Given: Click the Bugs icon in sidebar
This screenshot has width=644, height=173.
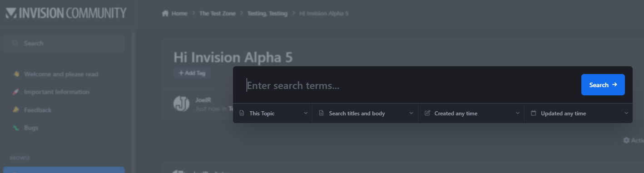Looking at the screenshot, I should [x=16, y=128].
